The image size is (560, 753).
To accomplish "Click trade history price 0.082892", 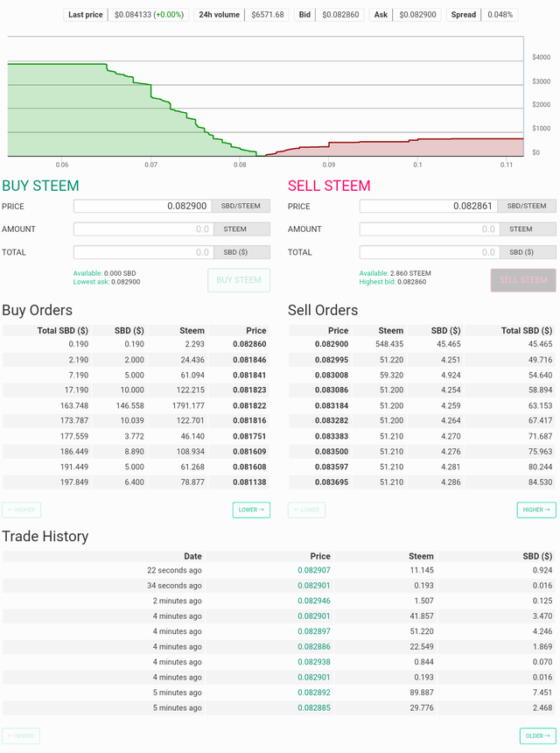I will [x=314, y=693].
